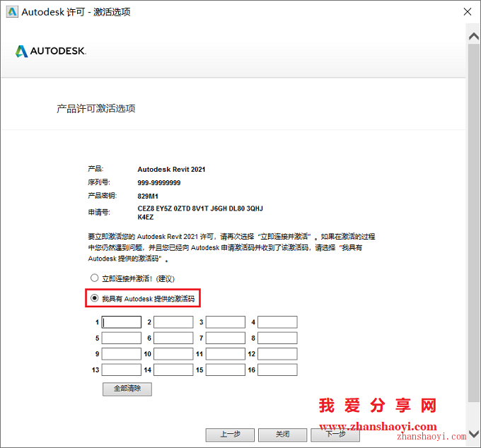The height and width of the screenshot is (448, 481).
Task: Click activation code field 13
Action: point(122,370)
